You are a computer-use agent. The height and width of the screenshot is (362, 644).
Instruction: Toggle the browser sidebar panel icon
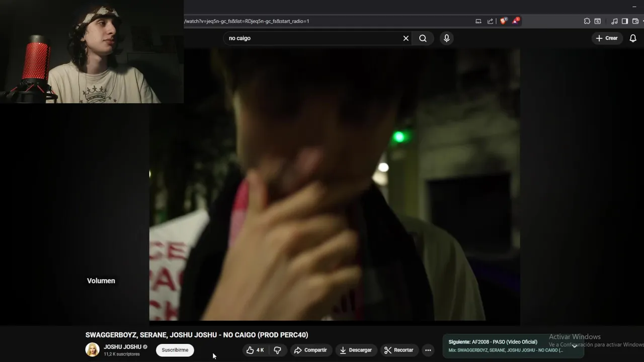pyautogui.click(x=625, y=21)
